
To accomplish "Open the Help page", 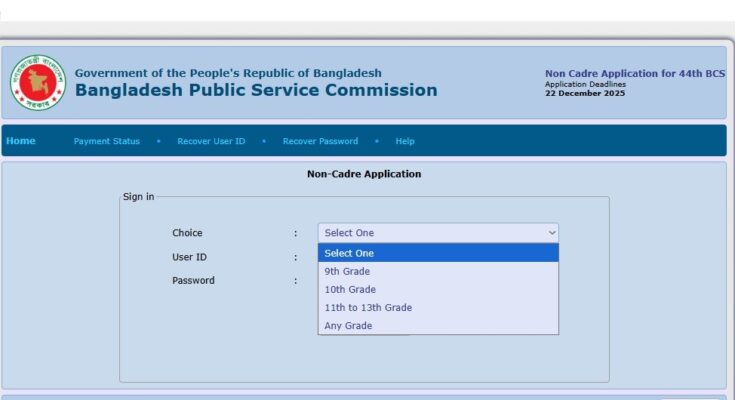I will [x=405, y=142].
